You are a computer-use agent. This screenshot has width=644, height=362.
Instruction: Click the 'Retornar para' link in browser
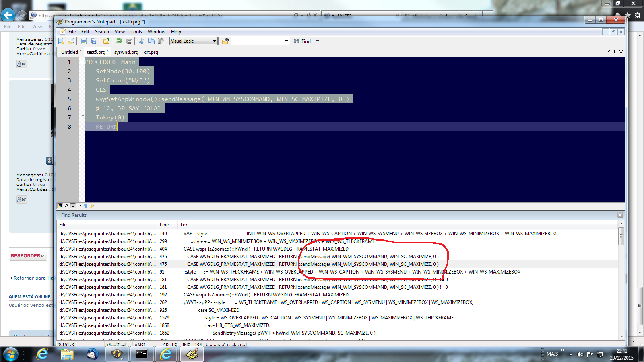pos(33,278)
